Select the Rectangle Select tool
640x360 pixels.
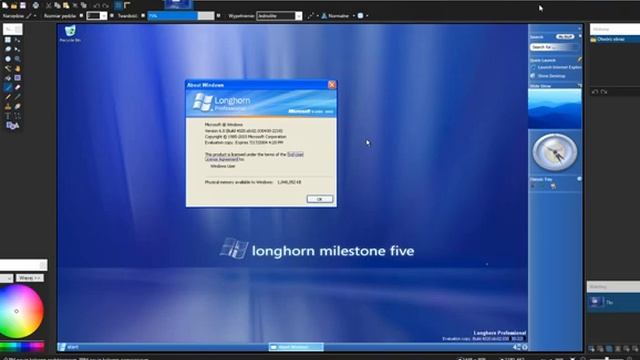click(8, 40)
